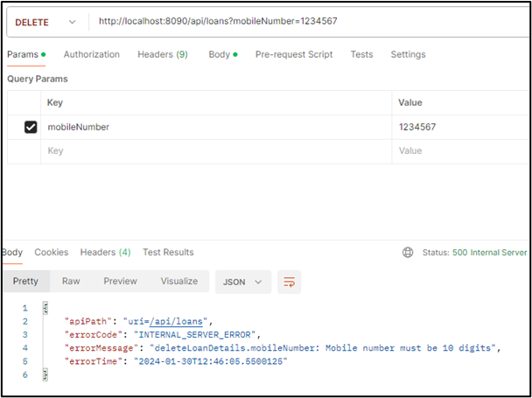This screenshot has width=532, height=398.
Task: Switch response view to Preview
Action: tap(120, 282)
